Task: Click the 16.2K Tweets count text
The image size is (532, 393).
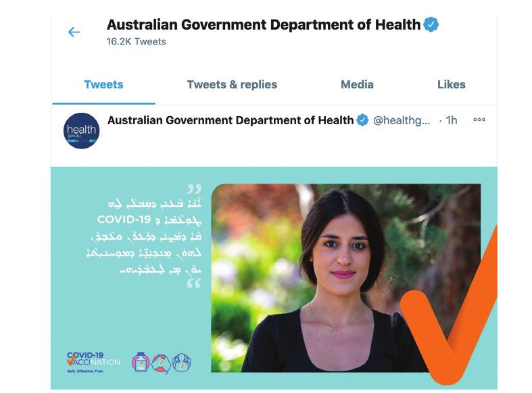Action: (136, 41)
